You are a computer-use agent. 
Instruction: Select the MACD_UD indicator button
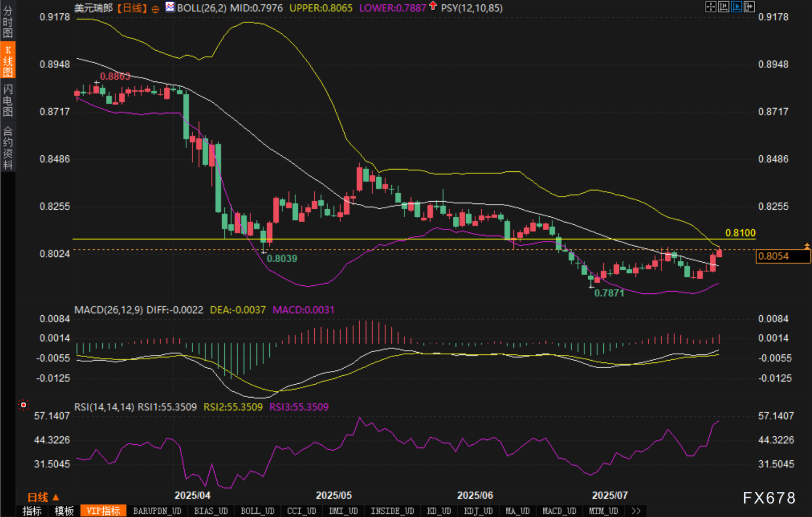coord(559,511)
